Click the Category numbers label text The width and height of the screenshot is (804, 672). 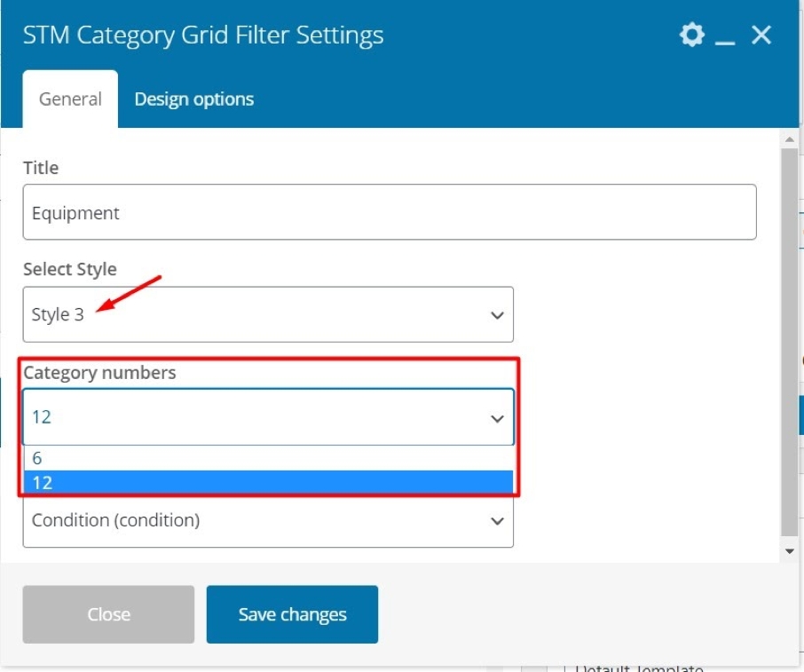point(99,373)
